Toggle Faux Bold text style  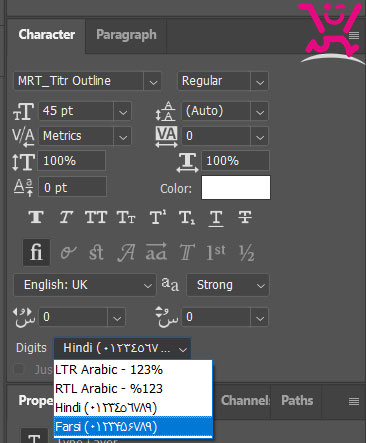(36, 217)
